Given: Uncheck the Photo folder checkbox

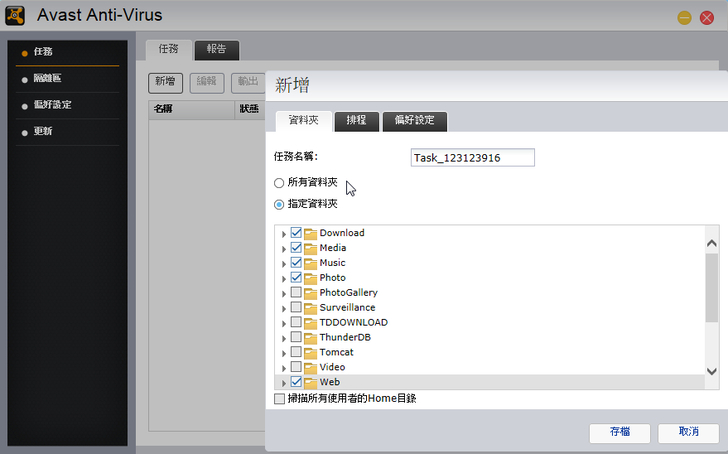Looking at the screenshot, I should [296, 277].
